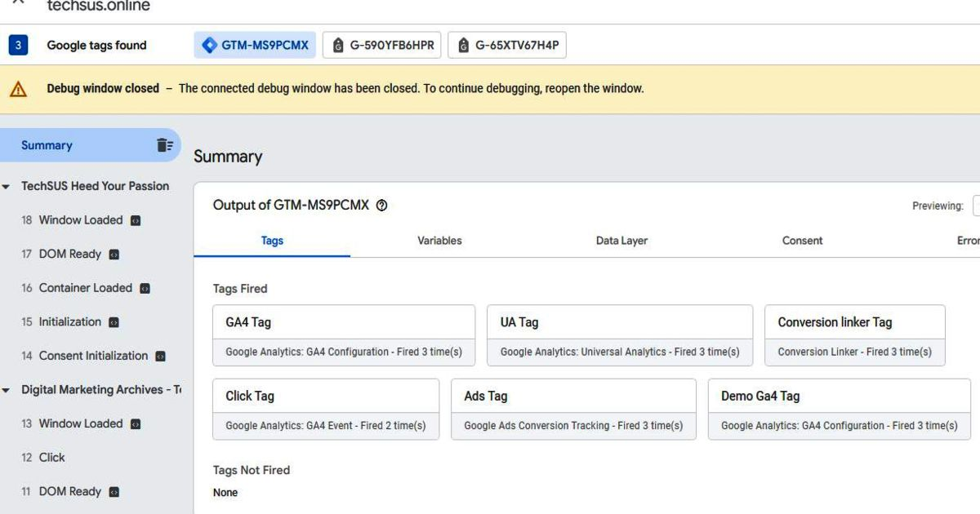Click the clear events icon beside Summary
The height and width of the screenshot is (514, 980).
coord(165,145)
